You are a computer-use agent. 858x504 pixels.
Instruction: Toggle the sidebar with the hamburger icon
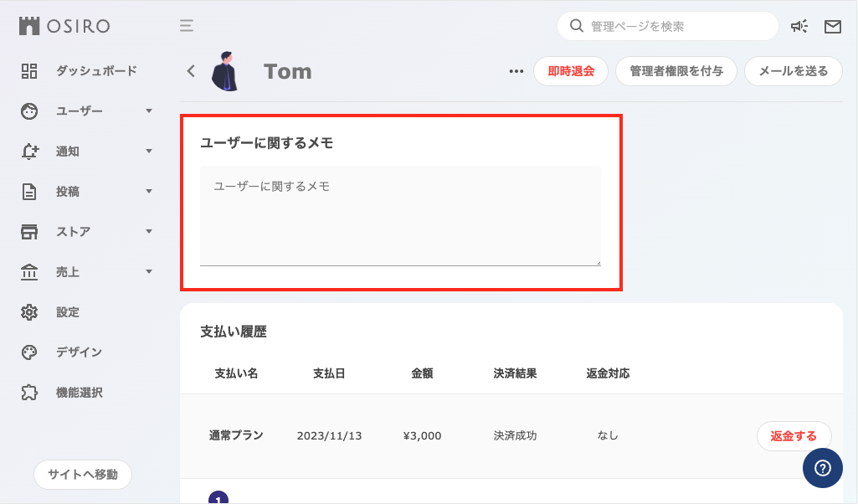(x=186, y=26)
